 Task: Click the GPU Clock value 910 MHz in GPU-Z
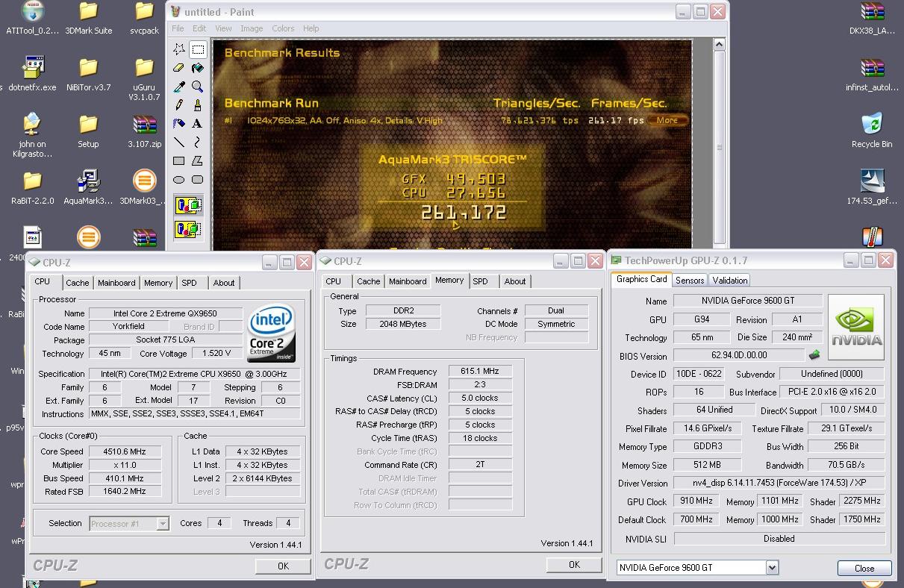(696, 501)
